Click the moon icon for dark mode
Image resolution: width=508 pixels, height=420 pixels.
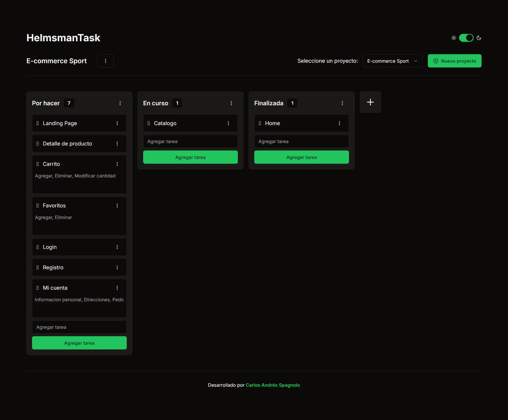point(479,38)
